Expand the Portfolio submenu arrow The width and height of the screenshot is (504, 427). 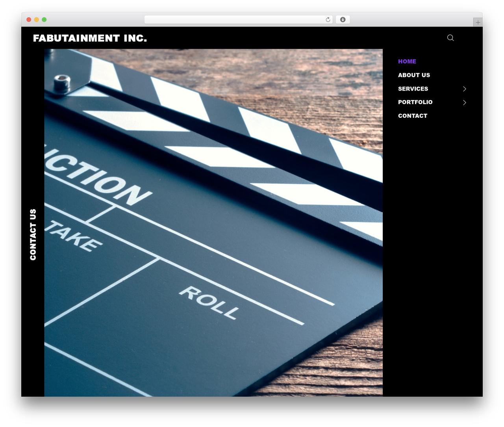[465, 102]
